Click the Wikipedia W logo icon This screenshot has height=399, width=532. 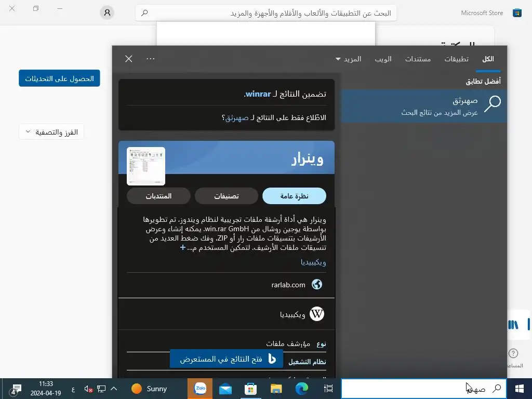(317, 314)
